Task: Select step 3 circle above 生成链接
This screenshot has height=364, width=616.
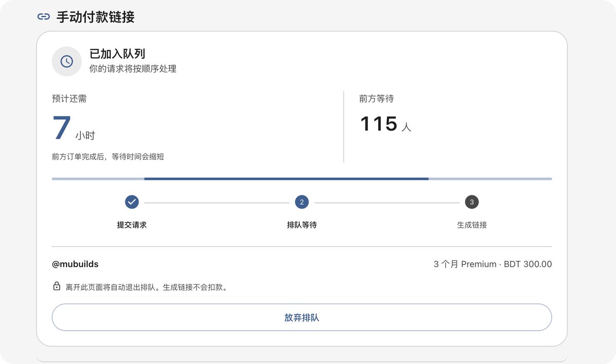Action: coord(472,202)
